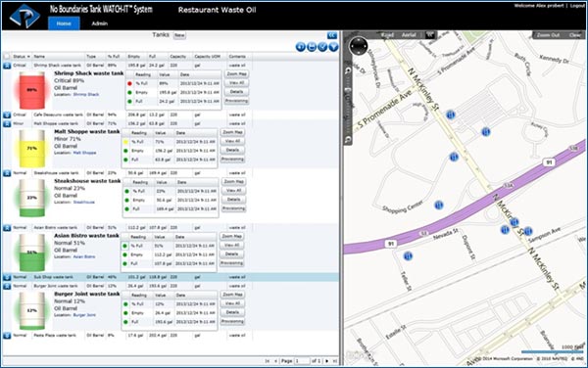
Task: Click the blue company logo in the header
Action: tap(24, 16)
